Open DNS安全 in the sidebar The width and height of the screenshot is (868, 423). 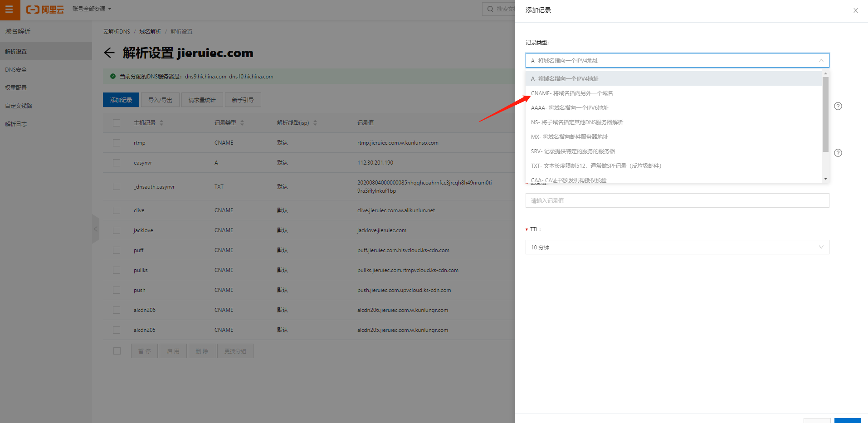(x=46, y=69)
